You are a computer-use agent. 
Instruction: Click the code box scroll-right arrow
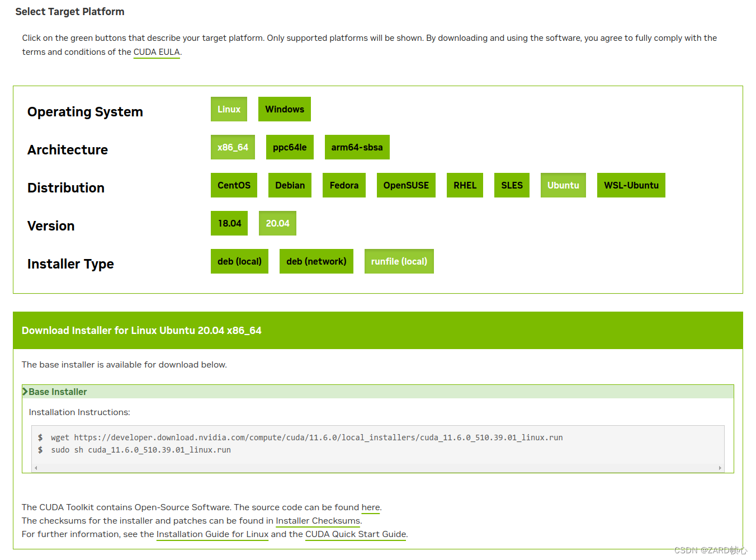pos(720,468)
